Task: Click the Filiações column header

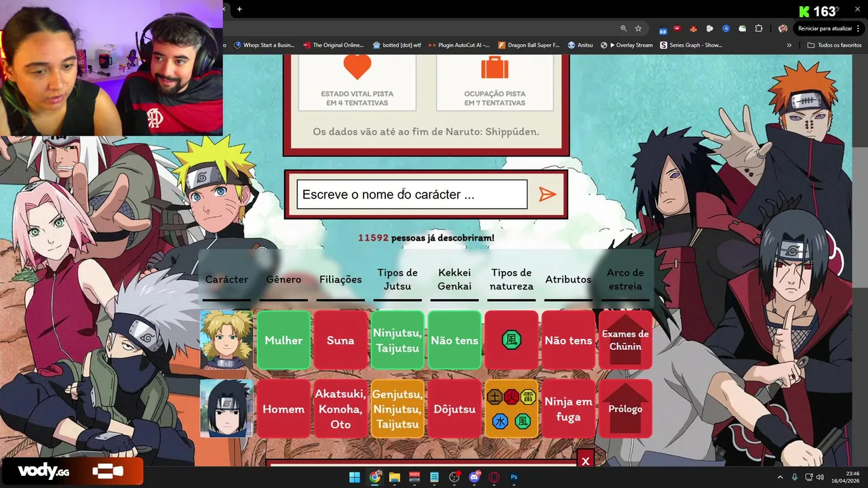Action: [340, 279]
